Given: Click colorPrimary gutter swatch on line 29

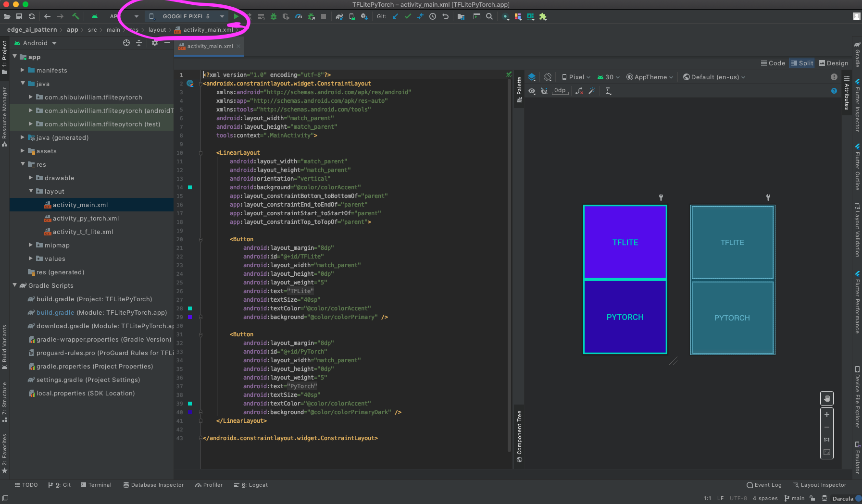Looking at the screenshot, I should [190, 317].
